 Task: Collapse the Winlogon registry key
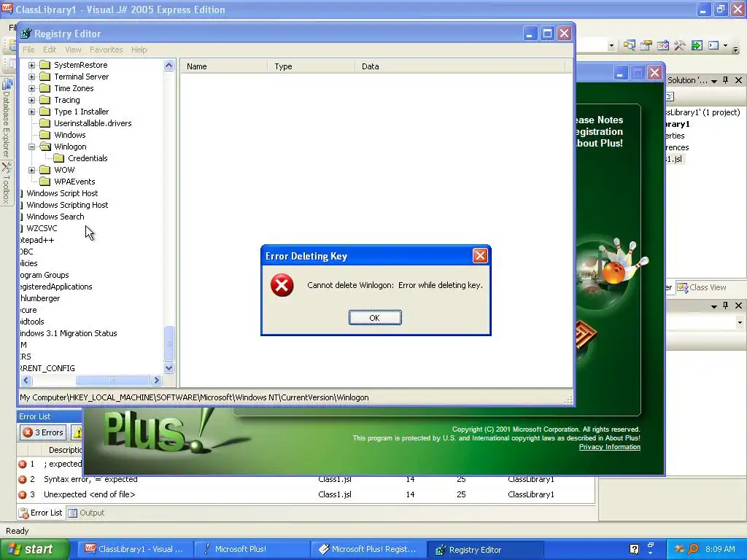point(31,147)
